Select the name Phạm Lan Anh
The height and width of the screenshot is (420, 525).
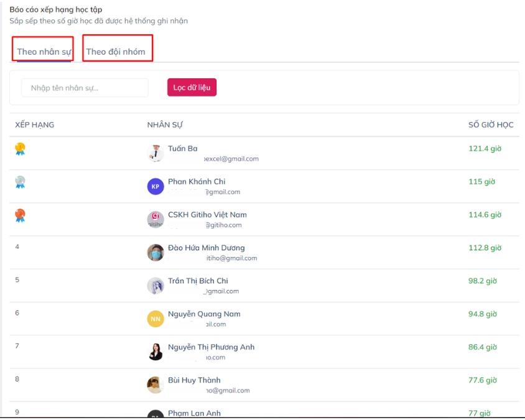(194, 413)
